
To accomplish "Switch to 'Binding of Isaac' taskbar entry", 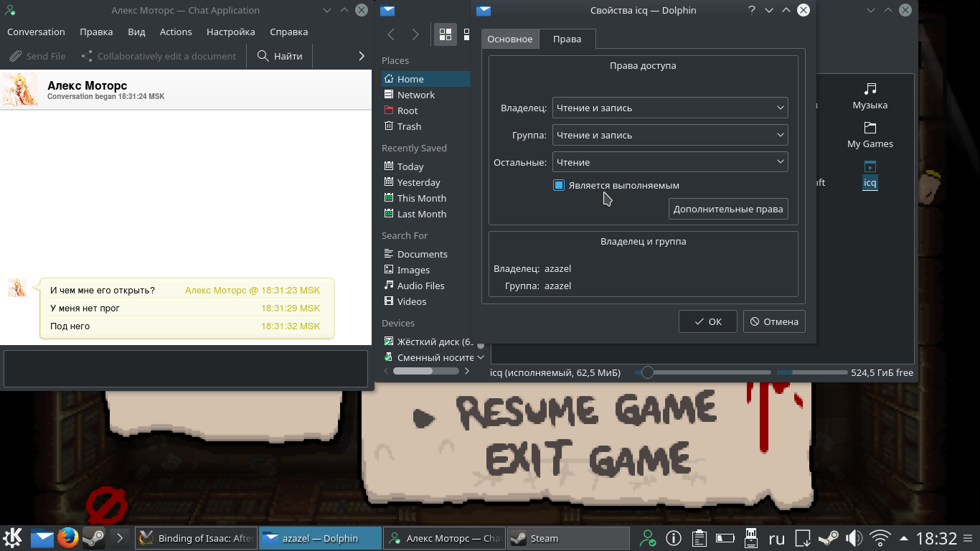I will (196, 538).
